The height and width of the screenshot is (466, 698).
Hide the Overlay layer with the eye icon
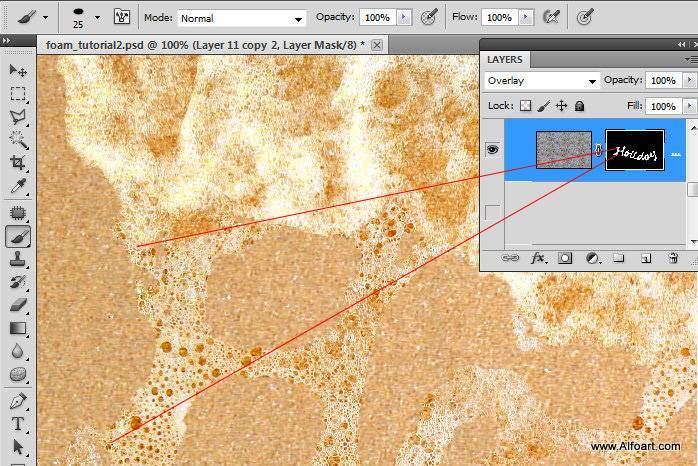[x=492, y=150]
